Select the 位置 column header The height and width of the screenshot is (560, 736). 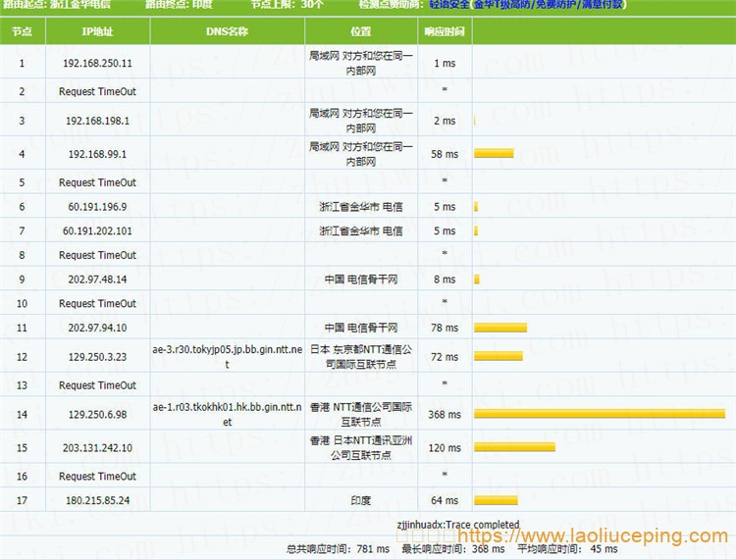[361, 31]
